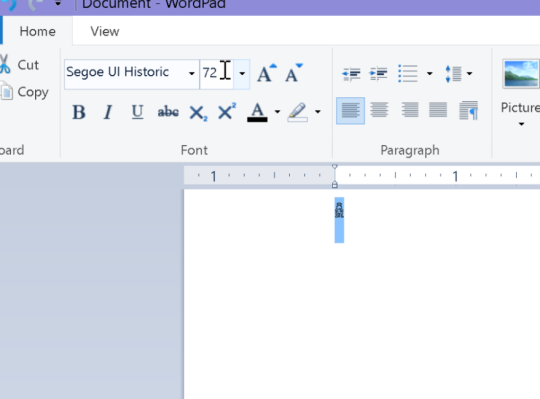Apply the text highlight color marker
Viewport: 540px width, 399px height.
(x=298, y=112)
